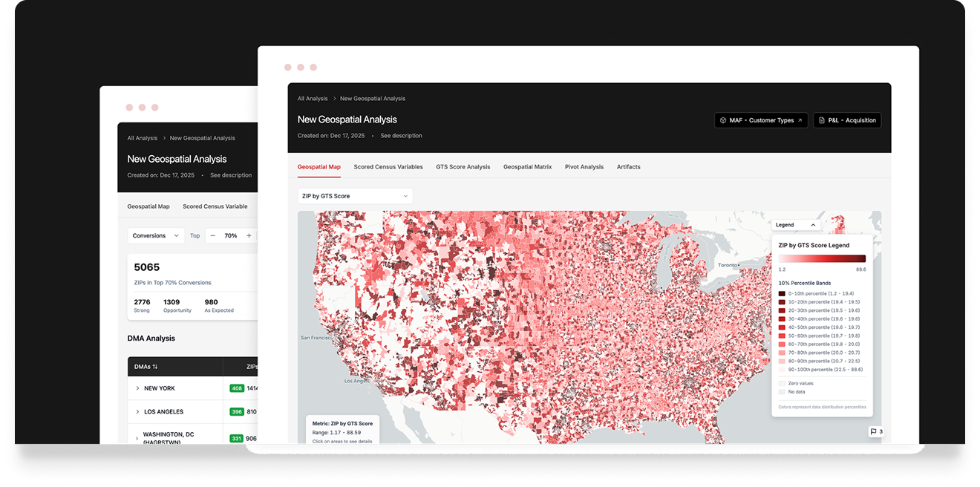The height and width of the screenshot is (487, 980).
Task: Click the 980 As Expected statistic
Action: point(219,306)
